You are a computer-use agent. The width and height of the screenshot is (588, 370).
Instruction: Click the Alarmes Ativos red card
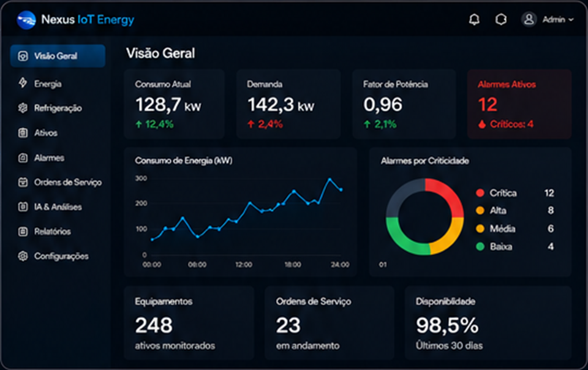519,104
